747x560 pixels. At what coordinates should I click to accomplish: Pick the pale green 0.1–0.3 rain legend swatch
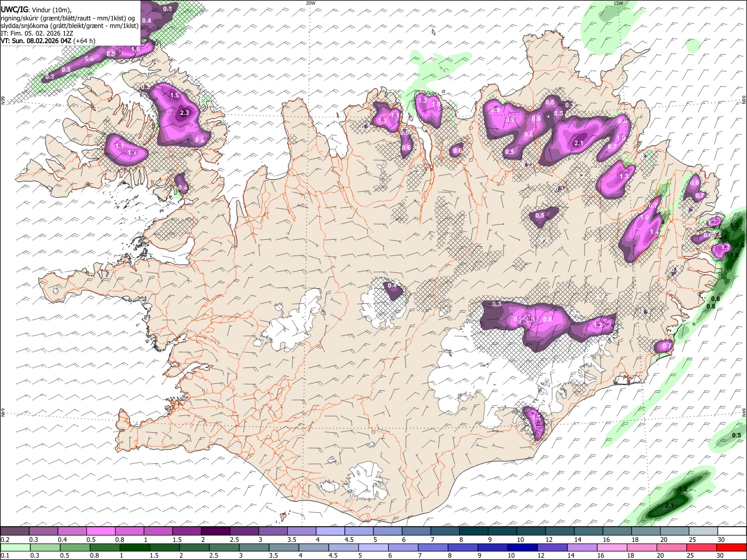(x=15, y=547)
